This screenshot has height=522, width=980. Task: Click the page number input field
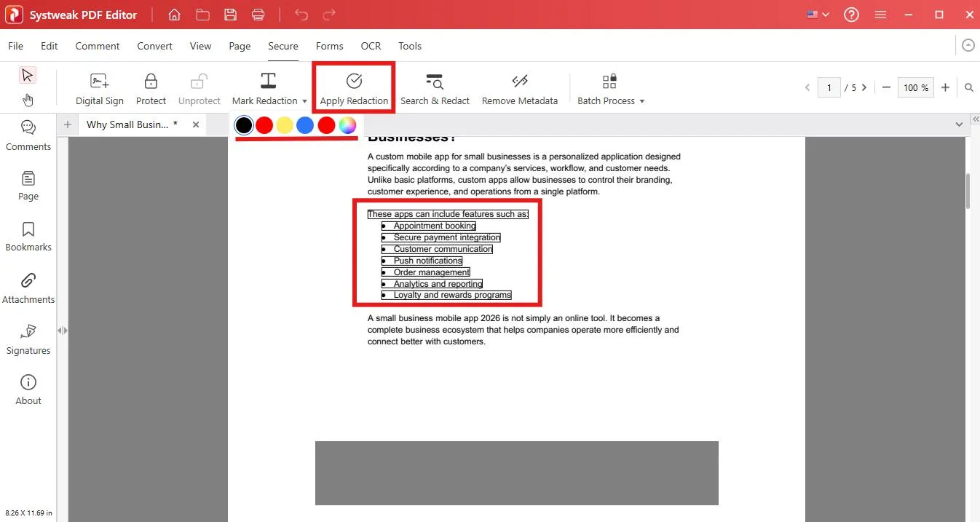pos(829,87)
